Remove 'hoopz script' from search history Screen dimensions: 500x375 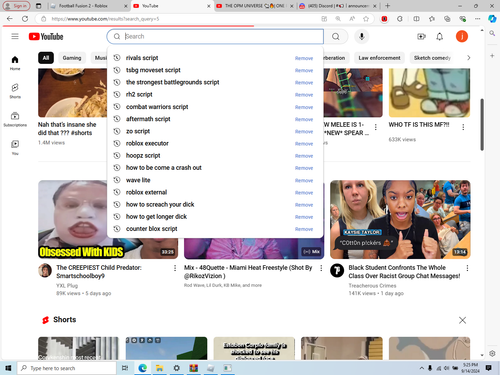304,156
